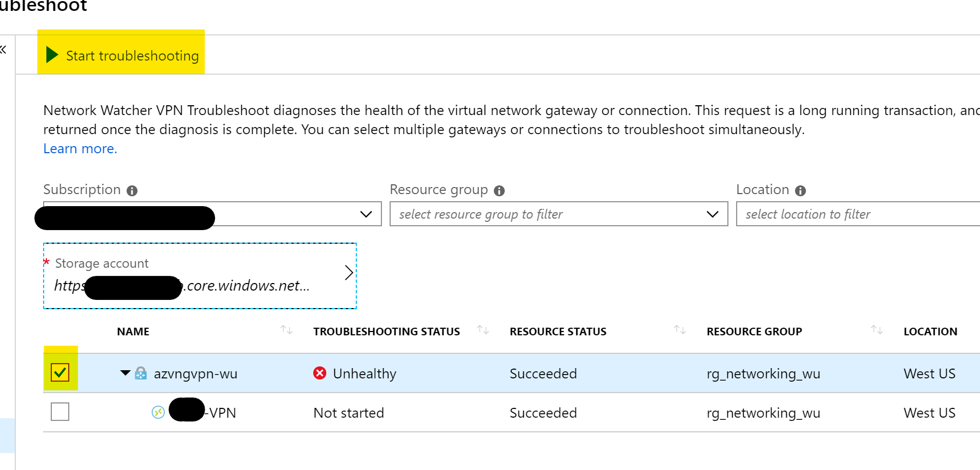Click the red Unhealthy status icon
This screenshot has width=980, height=470.
(320, 373)
